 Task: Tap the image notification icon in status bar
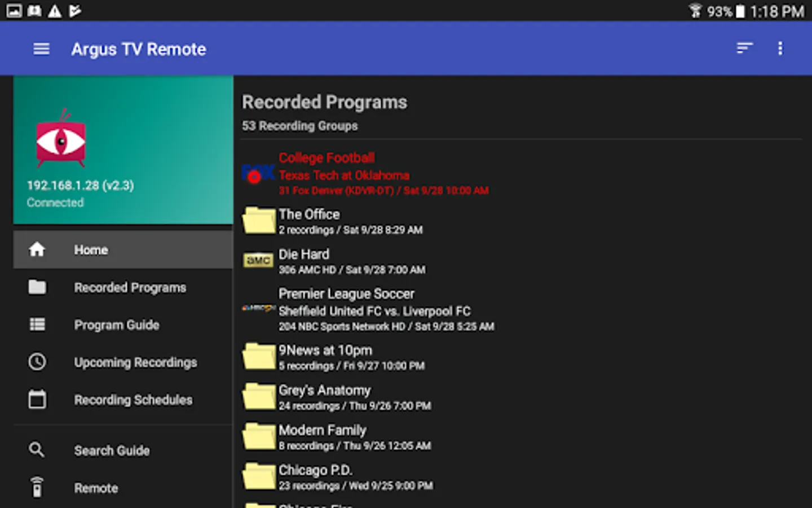(14, 11)
